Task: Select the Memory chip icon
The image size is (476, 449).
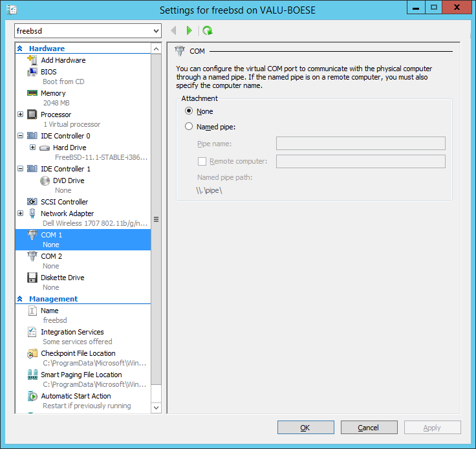Action: [32, 93]
